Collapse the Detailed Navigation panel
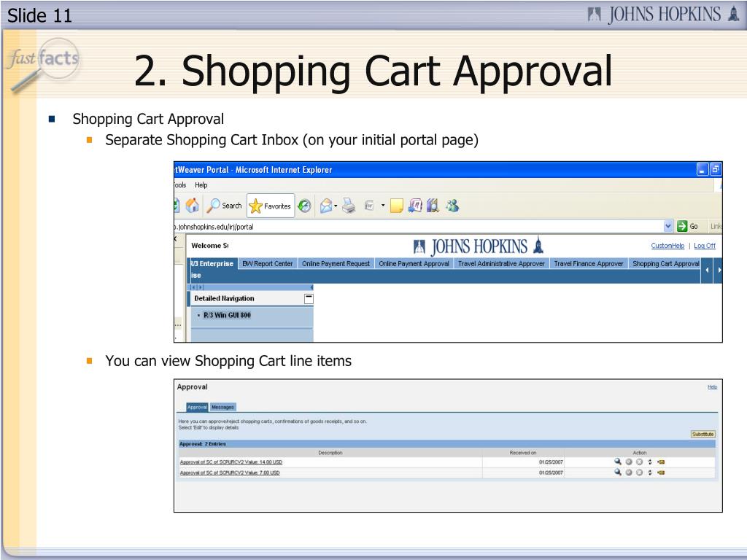 [309, 298]
